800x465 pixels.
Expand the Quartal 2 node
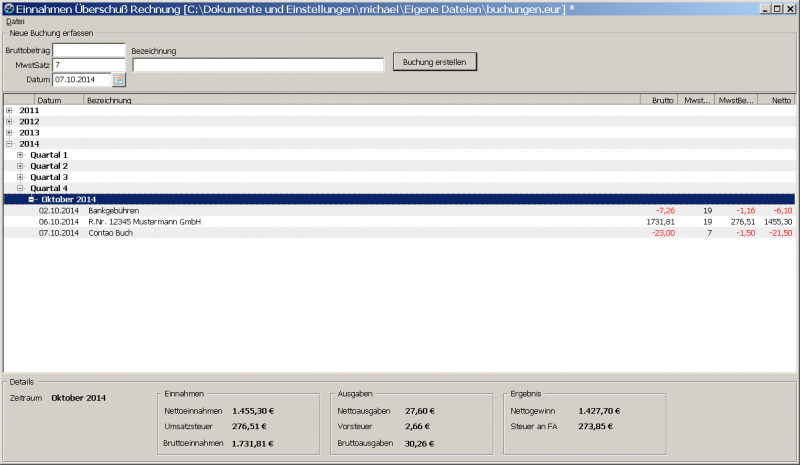[20, 166]
